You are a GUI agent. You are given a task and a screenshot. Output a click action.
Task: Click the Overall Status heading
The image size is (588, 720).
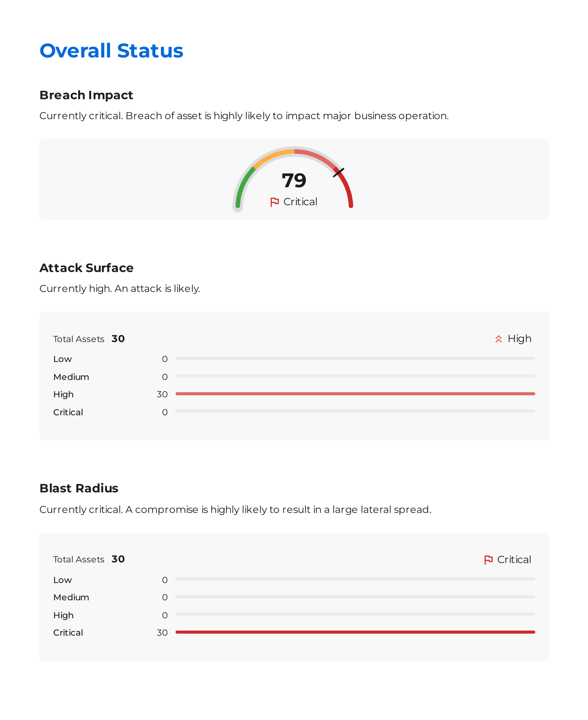click(111, 51)
